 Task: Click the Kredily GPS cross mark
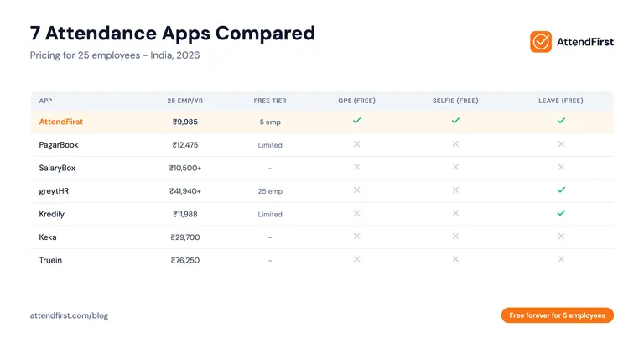tap(356, 213)
